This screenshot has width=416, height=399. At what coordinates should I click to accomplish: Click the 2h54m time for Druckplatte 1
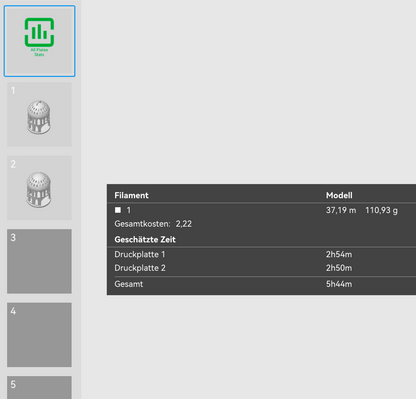click(339, 254)
